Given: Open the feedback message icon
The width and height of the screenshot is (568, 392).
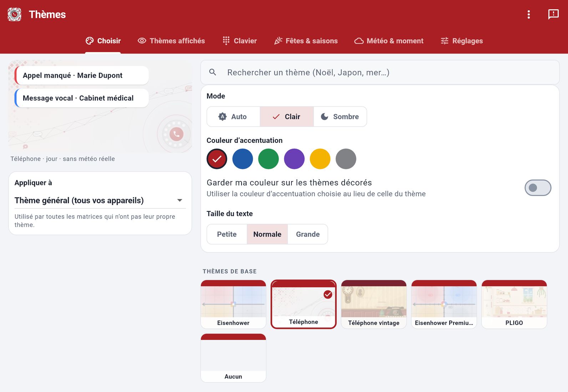Looking at the screenshot, I should coord(553,14).
